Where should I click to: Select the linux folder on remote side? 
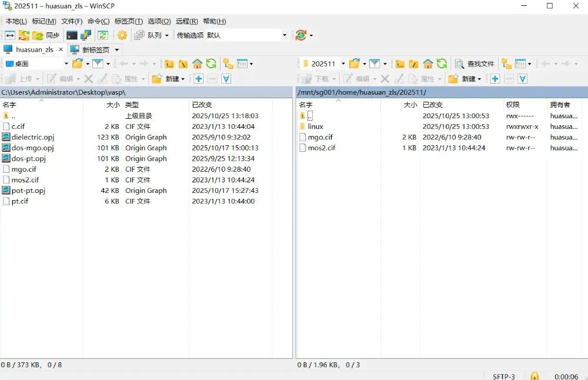[x=316, y=126]
